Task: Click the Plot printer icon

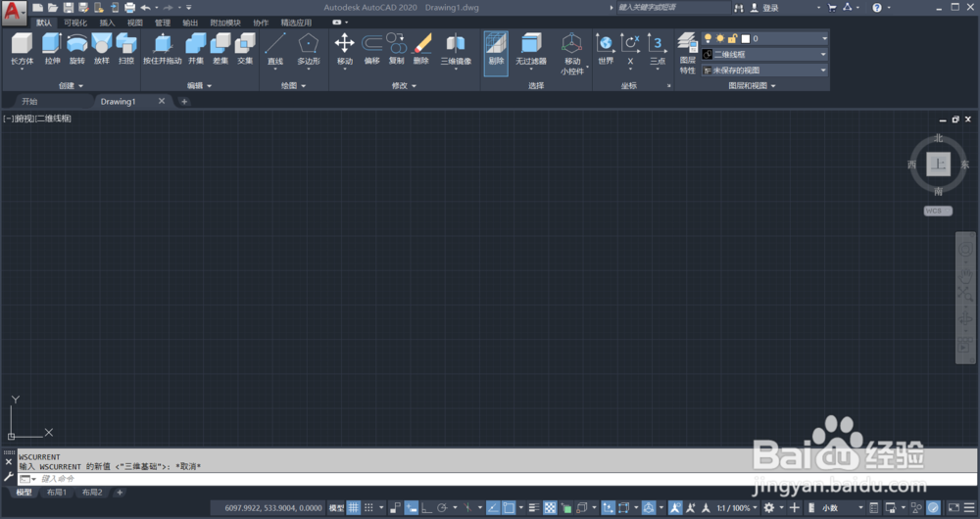Action: tap(129, 8)
